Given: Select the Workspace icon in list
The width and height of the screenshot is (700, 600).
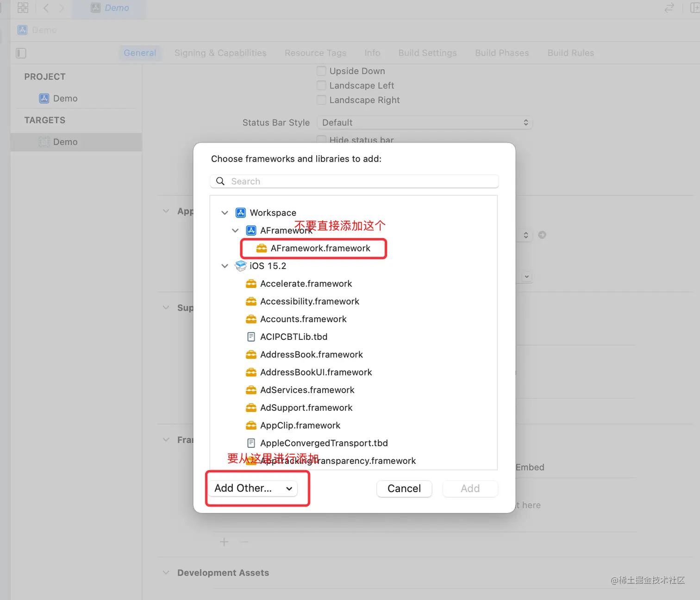Looking at the screenshot, I should coord(241,213).
